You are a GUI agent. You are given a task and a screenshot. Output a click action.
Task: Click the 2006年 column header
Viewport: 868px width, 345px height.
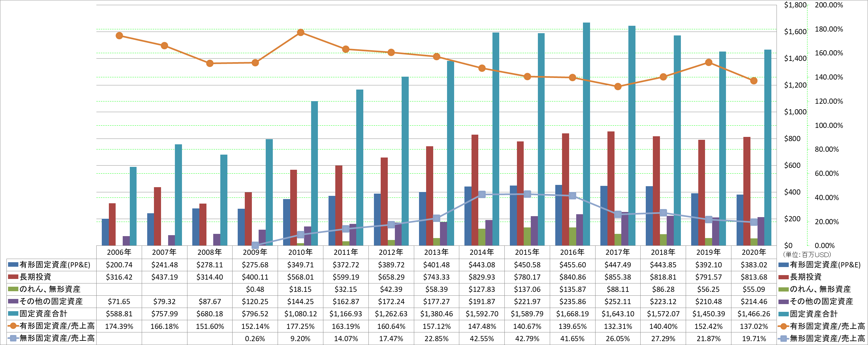pyautogui.click(x=119, y=252)
